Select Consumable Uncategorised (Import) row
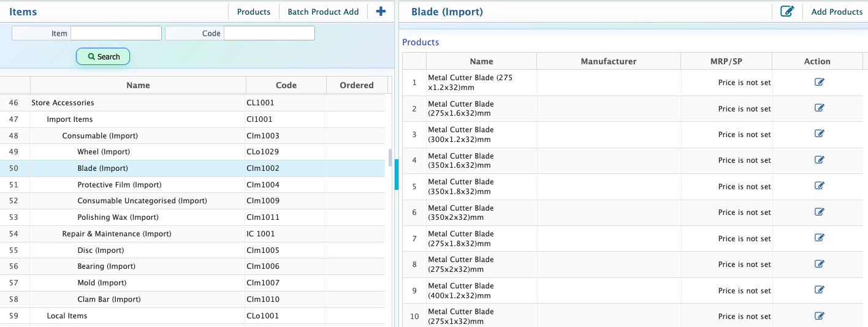This screenshot has width=868, height=327. tap(192, 201)
